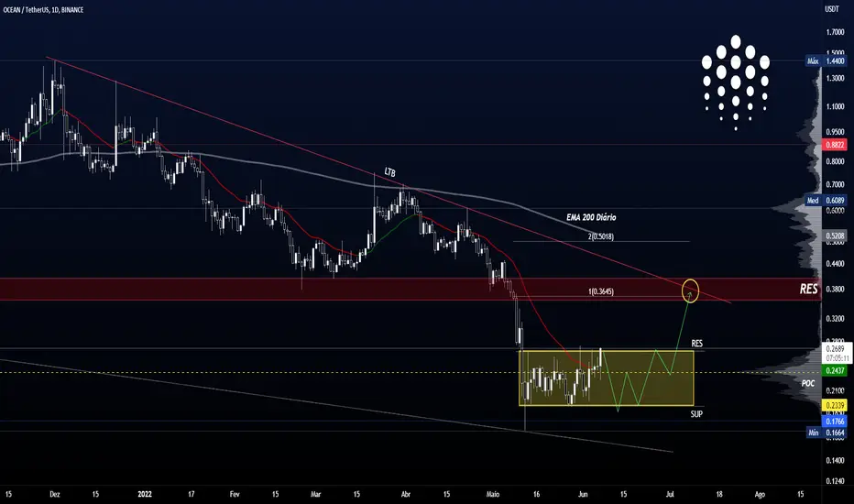This screenshot has width=854, height=504.
Task: Select the small RES label above the yellow box
Action: click(x=696, y=344)
